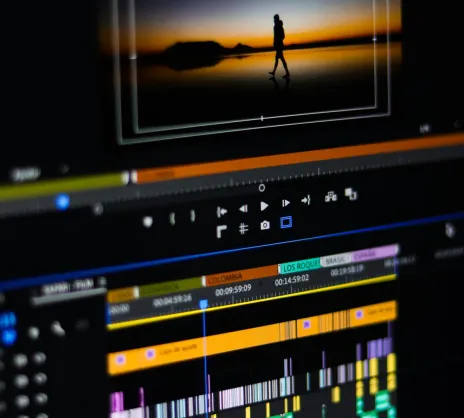Click the Extract button

pos(351,194)
